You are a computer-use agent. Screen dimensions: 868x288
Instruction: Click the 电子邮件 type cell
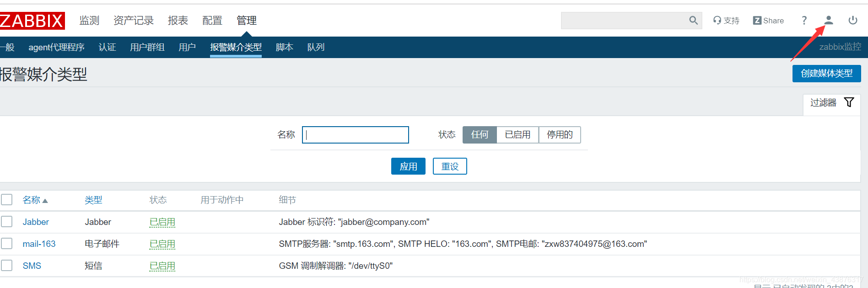tap(102, 244)
